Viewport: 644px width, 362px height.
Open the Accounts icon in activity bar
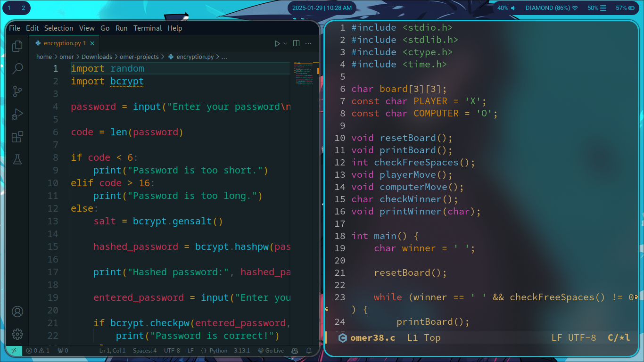[17, 312]
